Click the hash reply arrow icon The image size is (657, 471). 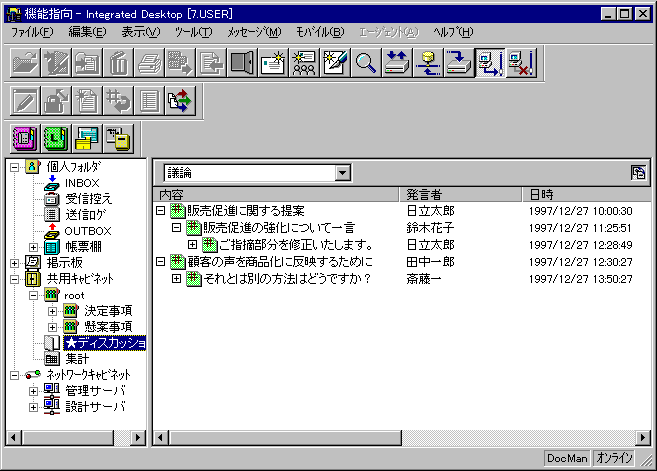[x=118, y=101]
